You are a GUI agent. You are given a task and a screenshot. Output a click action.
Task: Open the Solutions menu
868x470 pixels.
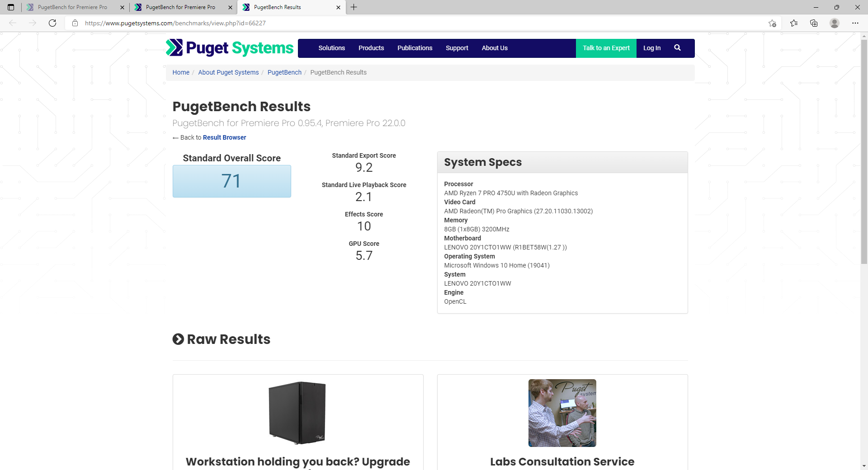[331, 48]
